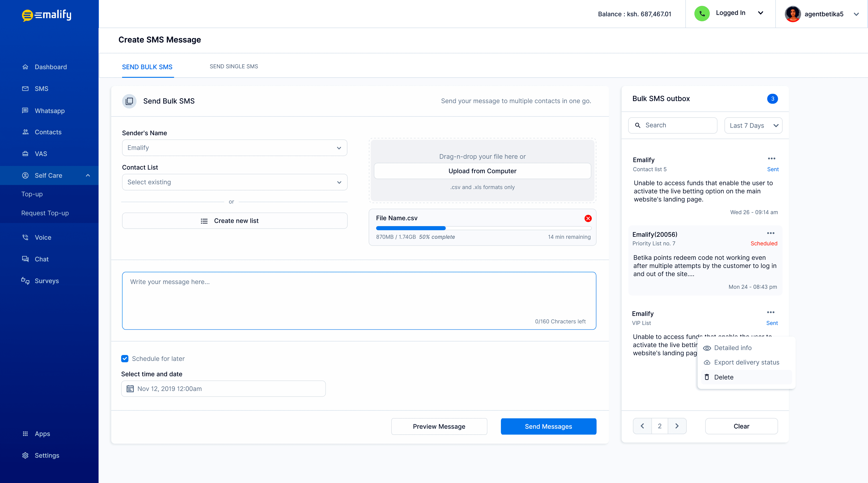This screenshot has height=483, width=868.
Task: Expand the Last 7 Days filter
Action: [753, 125]
